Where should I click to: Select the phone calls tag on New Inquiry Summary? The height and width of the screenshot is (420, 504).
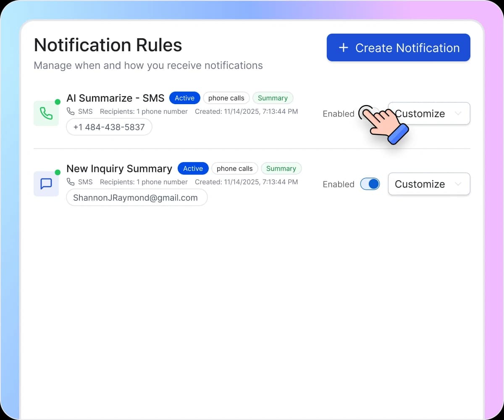pos(234,168)
